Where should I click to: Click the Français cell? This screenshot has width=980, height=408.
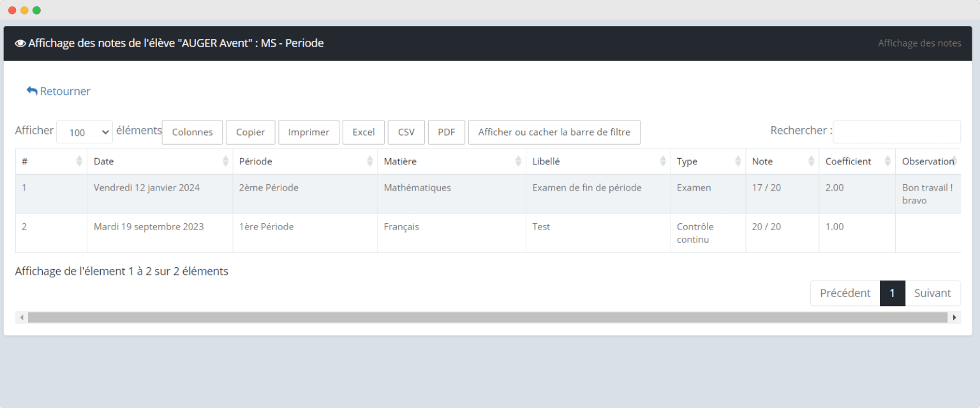pos(452,233)
